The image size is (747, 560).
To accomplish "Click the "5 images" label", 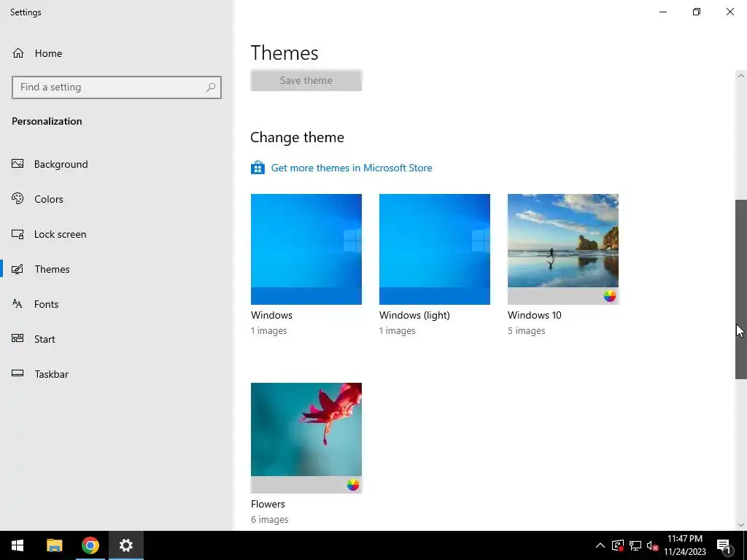I will (527, 330).
